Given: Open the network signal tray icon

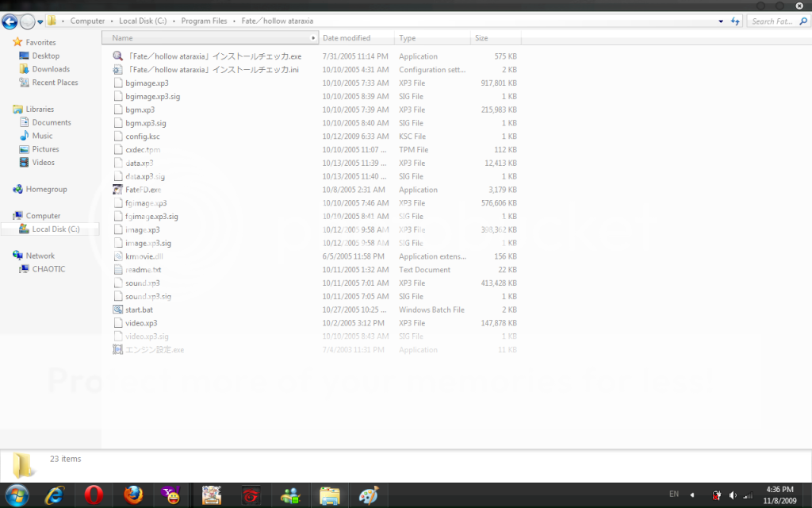Looking at the screenshot, I should click(748, 495).
